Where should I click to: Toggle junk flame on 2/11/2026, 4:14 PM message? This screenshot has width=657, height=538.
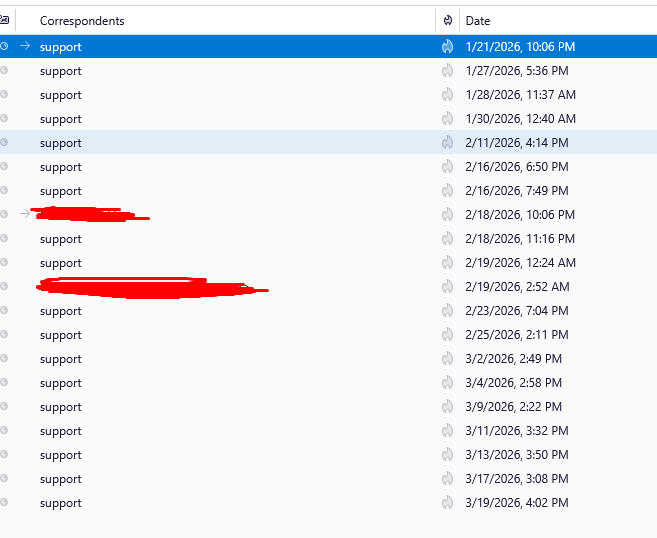point(447,142)
